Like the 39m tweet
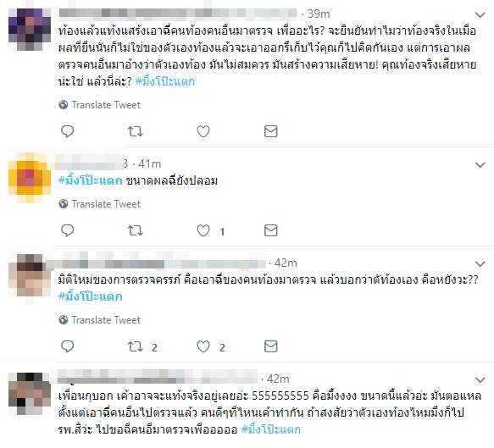The height and width of the screenshot is (448, 494). tap(203, 131)
